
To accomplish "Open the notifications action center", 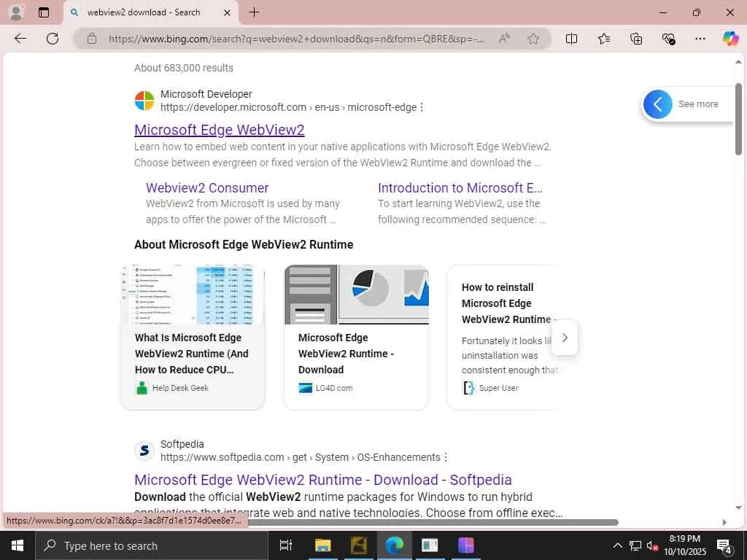I will pos(724,545).
